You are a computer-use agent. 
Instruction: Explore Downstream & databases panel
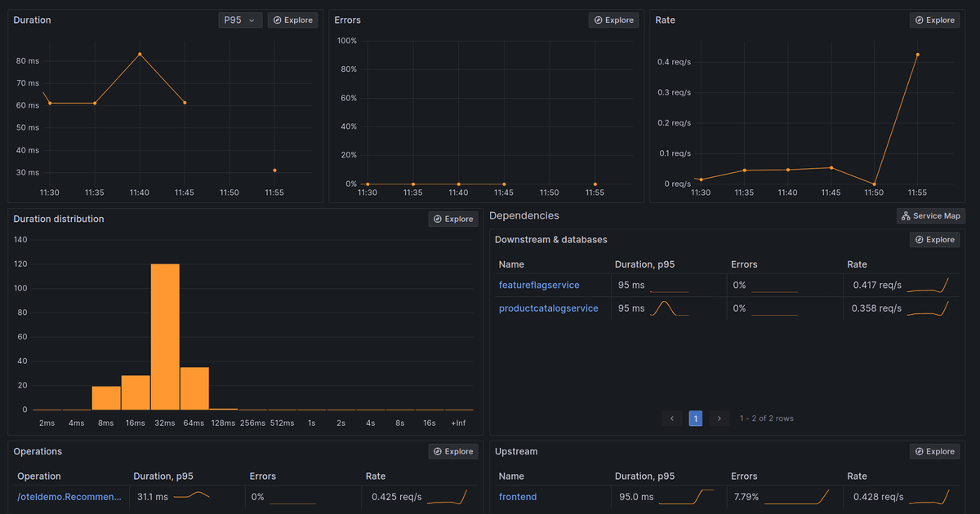(935, 240)
